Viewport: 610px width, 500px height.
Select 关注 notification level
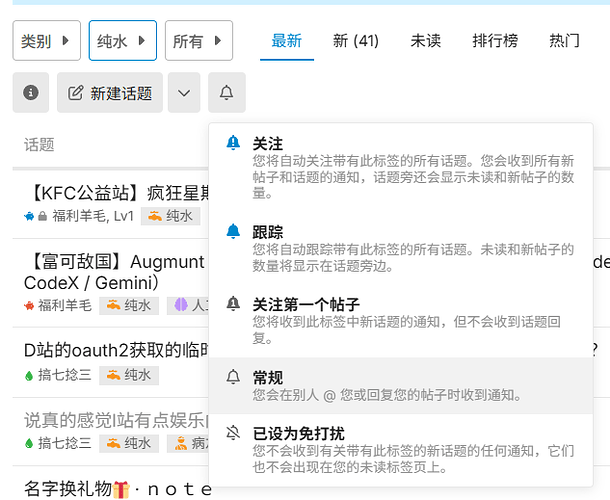coord(401,168)
